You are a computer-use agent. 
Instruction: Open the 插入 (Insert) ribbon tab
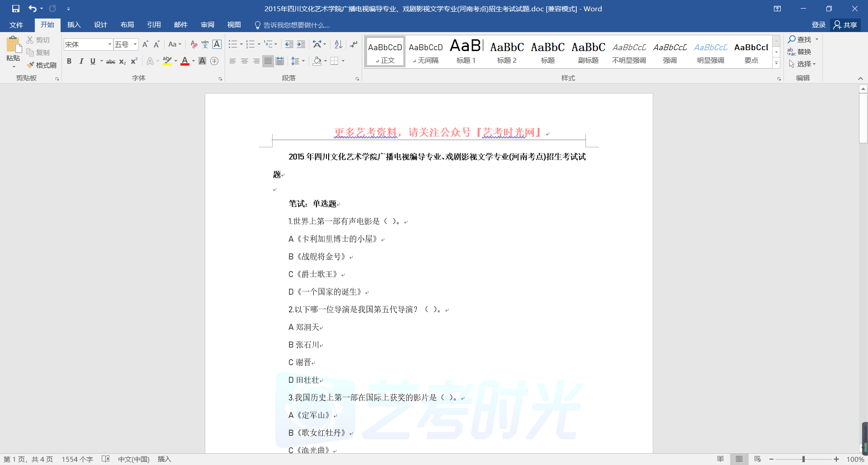[x=74, y=25]
